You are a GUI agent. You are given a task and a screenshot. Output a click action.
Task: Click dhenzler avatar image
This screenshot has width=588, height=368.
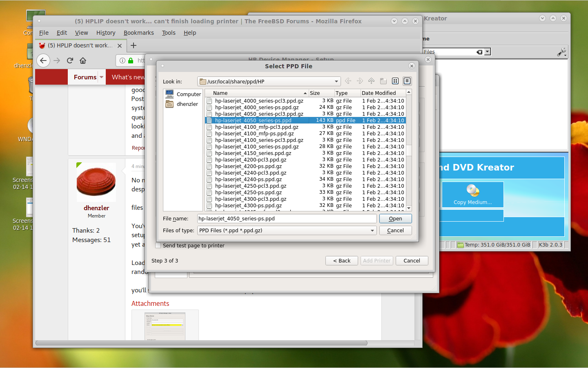point(96,182)
